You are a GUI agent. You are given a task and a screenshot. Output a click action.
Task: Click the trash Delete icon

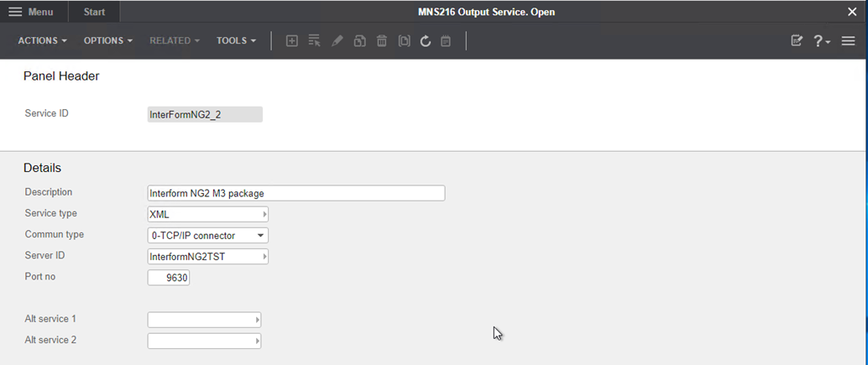tap(381, 40)
